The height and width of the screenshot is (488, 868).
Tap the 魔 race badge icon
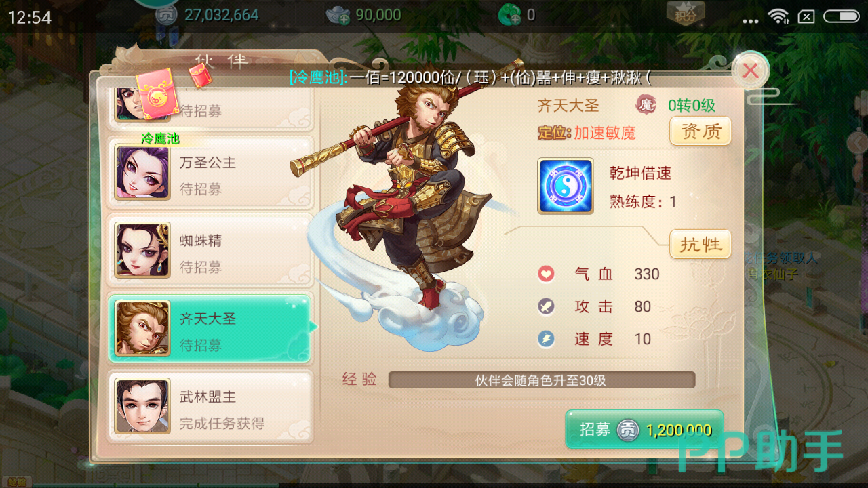(x=646, y=105)
